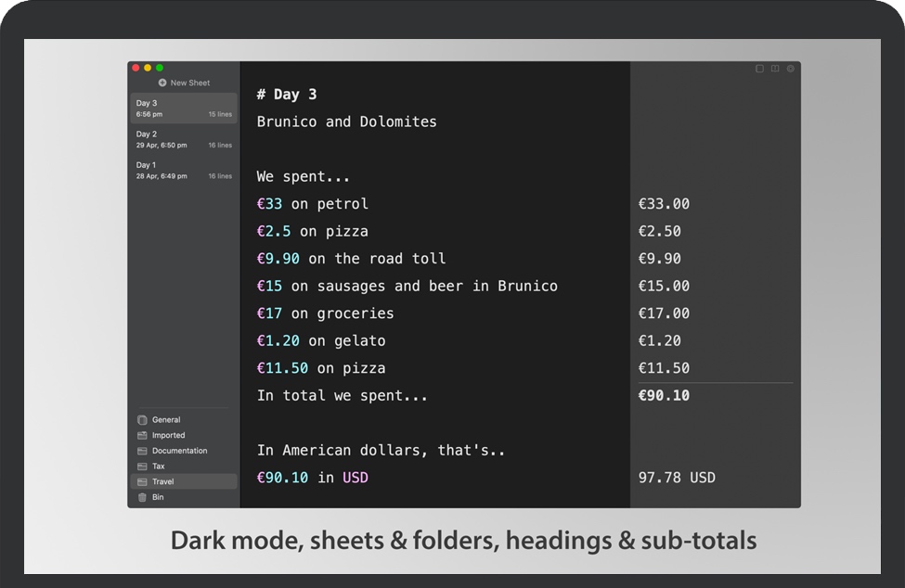Click the €11.50 result in answers column
The height and width of the screenshot is (588, 905).
point(664,368)
